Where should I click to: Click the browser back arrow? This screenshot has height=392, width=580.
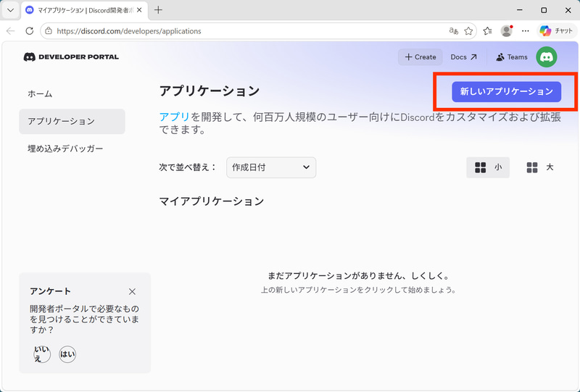coord(11,31)
